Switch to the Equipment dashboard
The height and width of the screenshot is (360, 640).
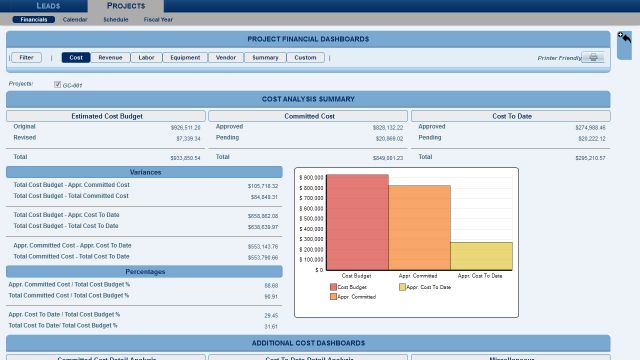[x=185, y=58]
